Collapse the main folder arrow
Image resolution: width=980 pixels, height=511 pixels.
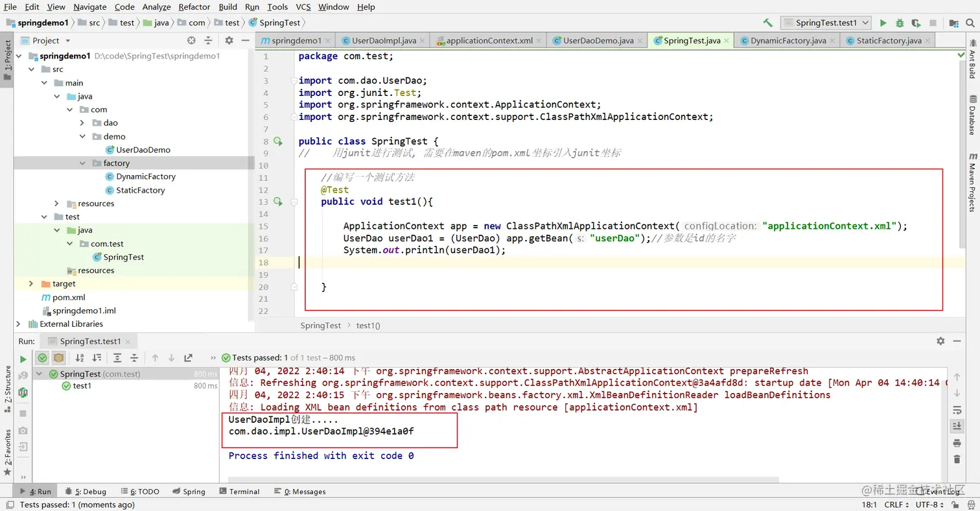[44, 83]
